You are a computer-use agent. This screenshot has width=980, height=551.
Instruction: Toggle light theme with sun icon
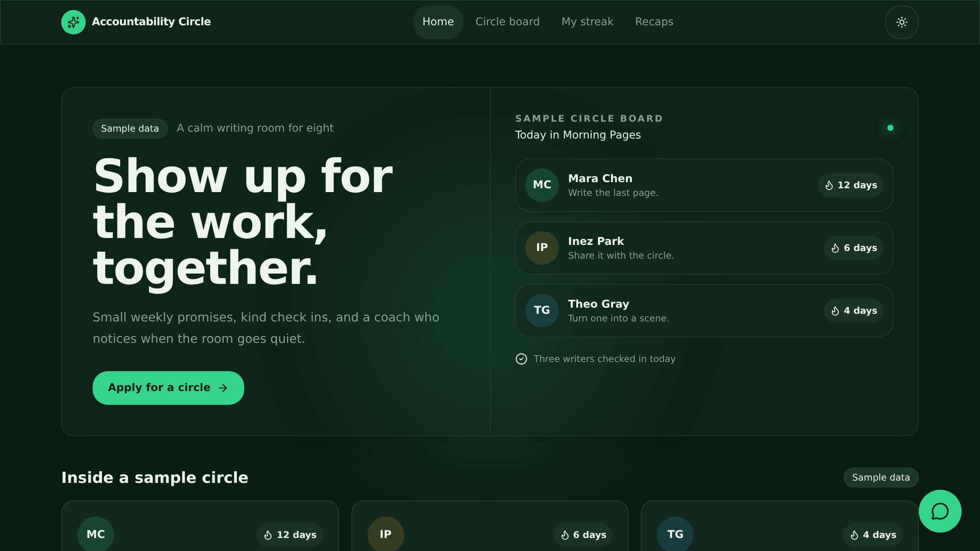902,22
